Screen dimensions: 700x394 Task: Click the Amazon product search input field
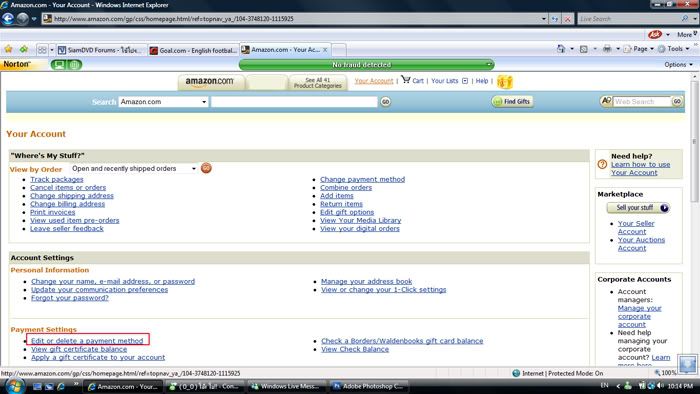pos(294,102)
